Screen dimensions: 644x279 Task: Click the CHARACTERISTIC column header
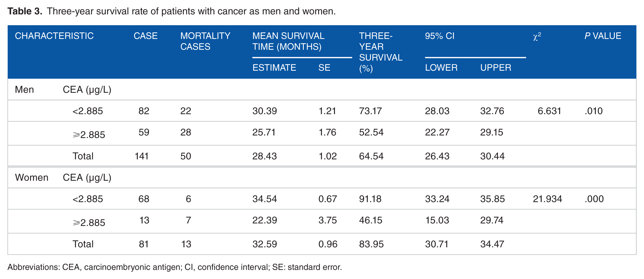54,36
